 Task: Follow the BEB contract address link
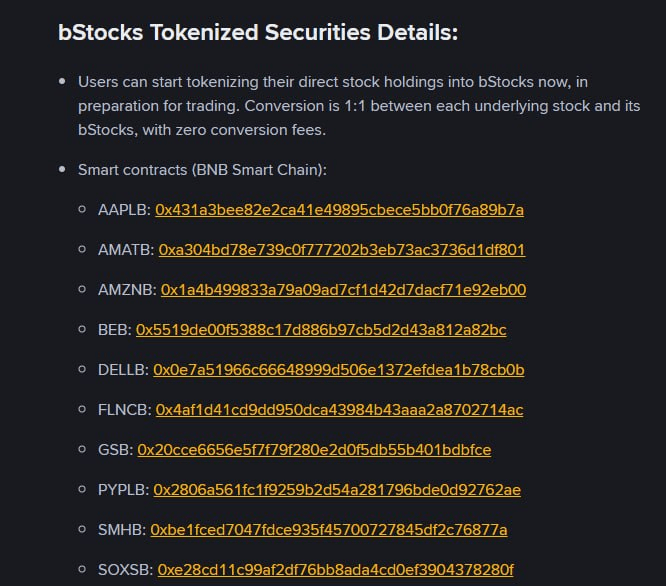[x=321, y=330]
